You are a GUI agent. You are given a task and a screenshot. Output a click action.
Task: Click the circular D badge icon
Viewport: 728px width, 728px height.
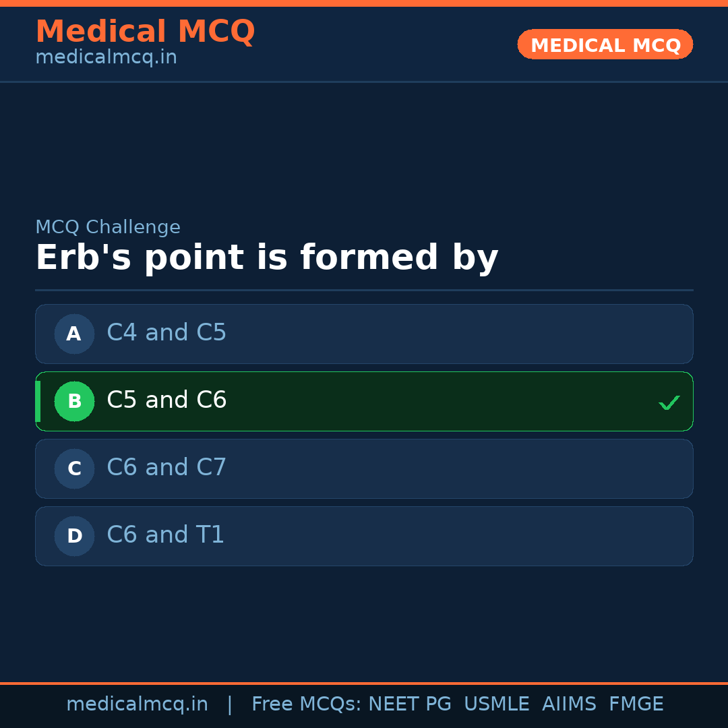(x=74, y=536)
